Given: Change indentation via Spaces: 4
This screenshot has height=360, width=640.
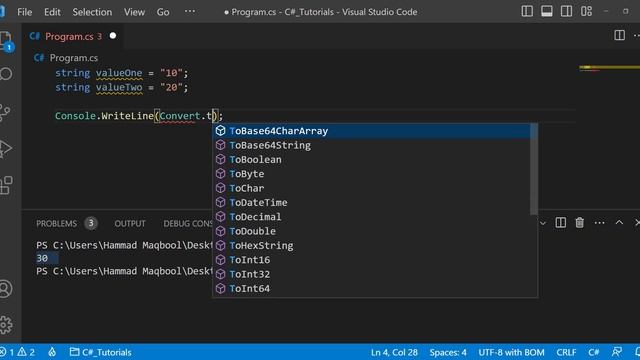Looking at the screenshot, I should tap(448, 352).
